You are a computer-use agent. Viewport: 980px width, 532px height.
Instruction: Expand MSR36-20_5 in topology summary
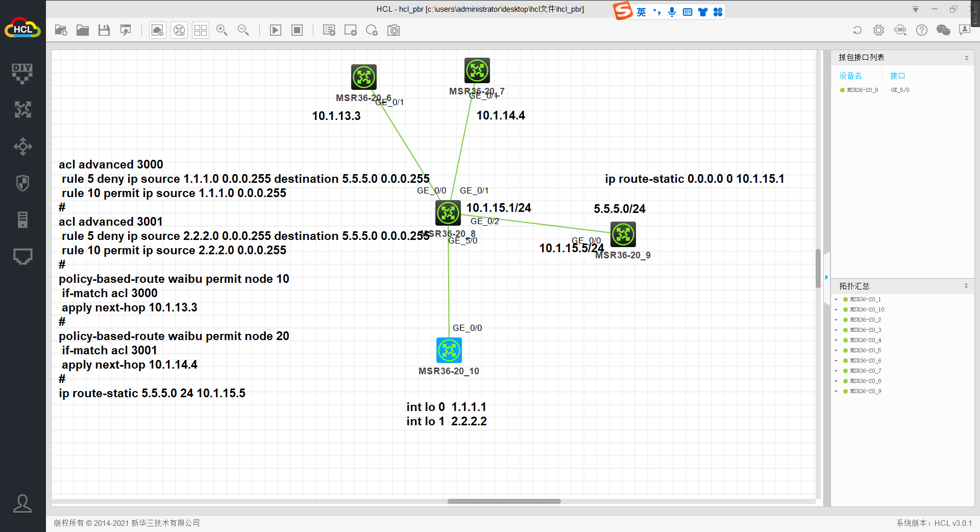[836, 351]
